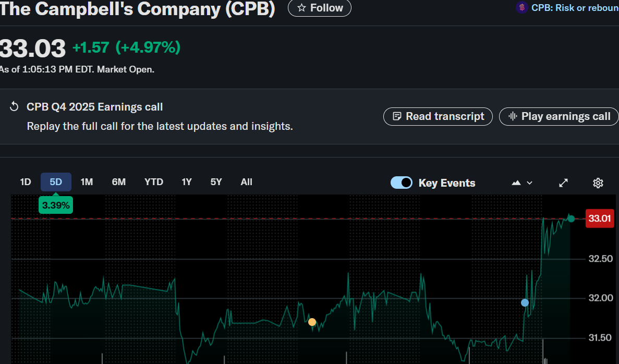Open the chart type dropdown
This screenshot has height=364, width=619.
coord(522,183)
